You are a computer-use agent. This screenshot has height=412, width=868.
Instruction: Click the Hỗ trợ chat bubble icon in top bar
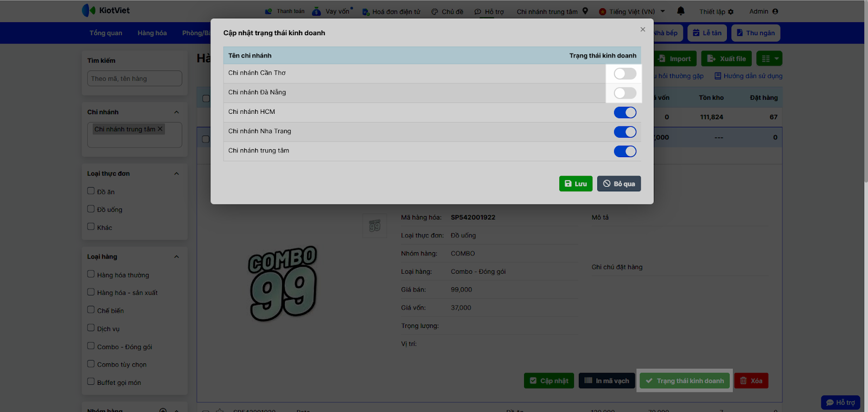pyautogui.click(x=477, y=12)
